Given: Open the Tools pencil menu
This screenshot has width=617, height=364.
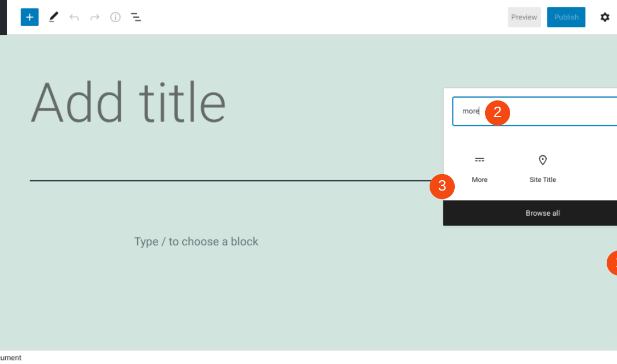Looking at the screenshot, I should pyautogui.click(x=53, y=17).
